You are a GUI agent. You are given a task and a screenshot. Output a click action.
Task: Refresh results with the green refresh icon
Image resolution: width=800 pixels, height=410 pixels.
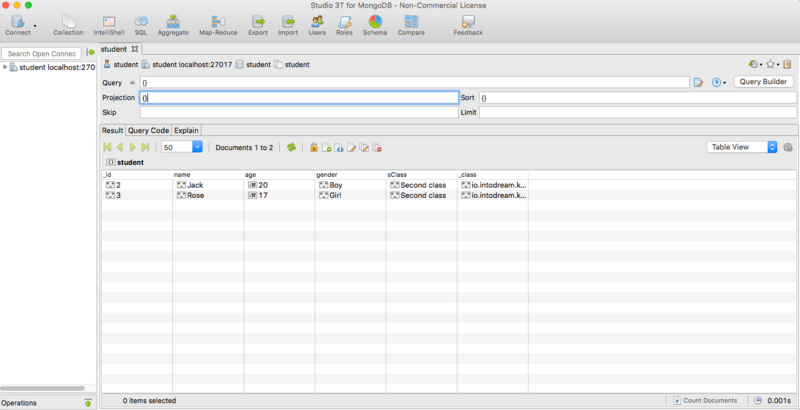pos(291,147)
